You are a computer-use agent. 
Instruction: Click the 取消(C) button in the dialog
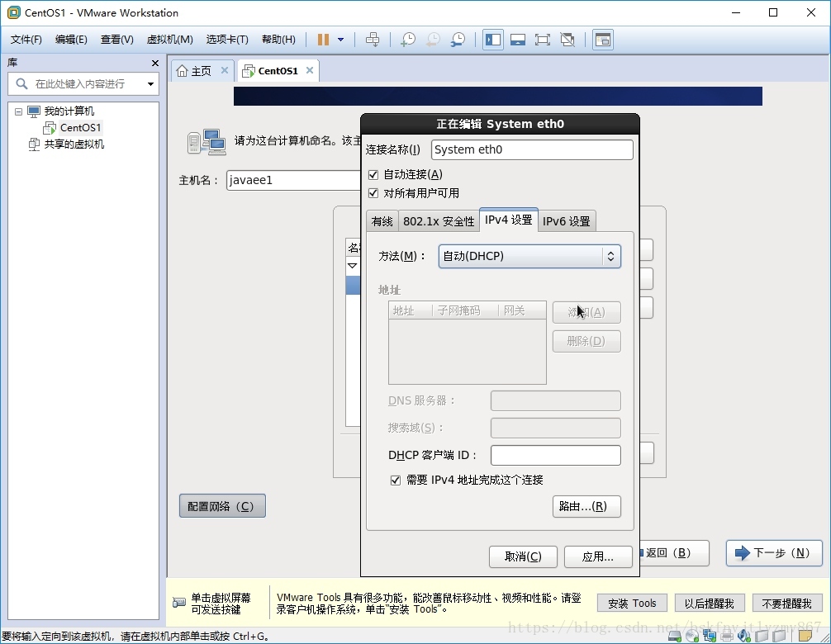pyautogui.click(x=523, y=556)
